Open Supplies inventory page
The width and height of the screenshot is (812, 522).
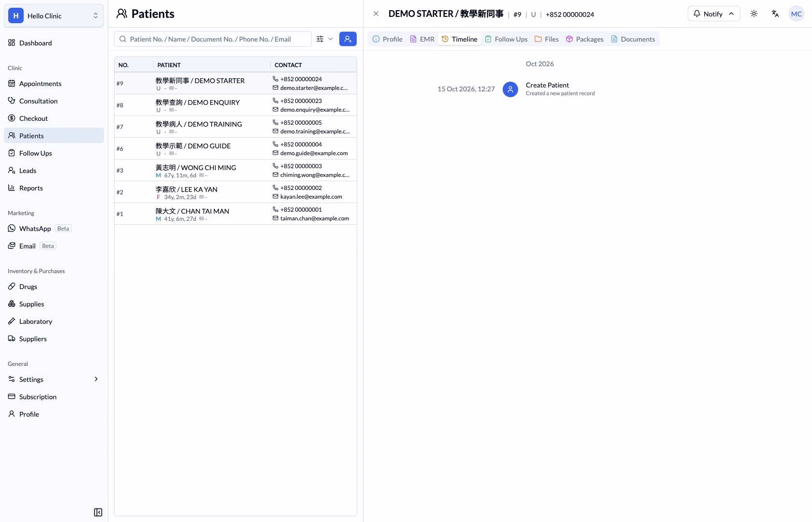[54, 304]
